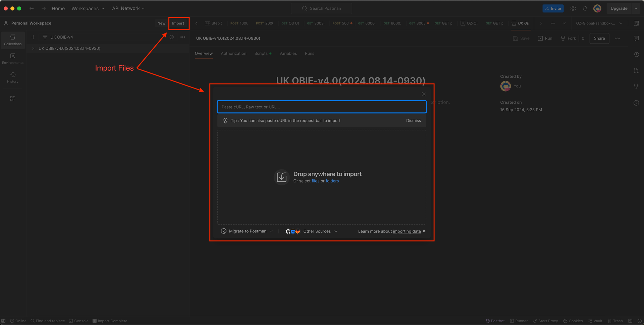
Task: Click the Share button
Action: point(599,38)
